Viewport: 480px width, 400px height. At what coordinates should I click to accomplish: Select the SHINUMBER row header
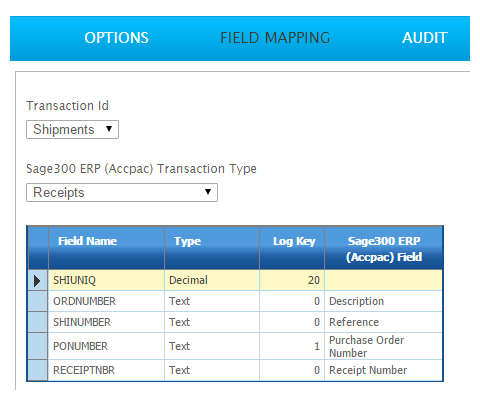(x=38, y=322)
